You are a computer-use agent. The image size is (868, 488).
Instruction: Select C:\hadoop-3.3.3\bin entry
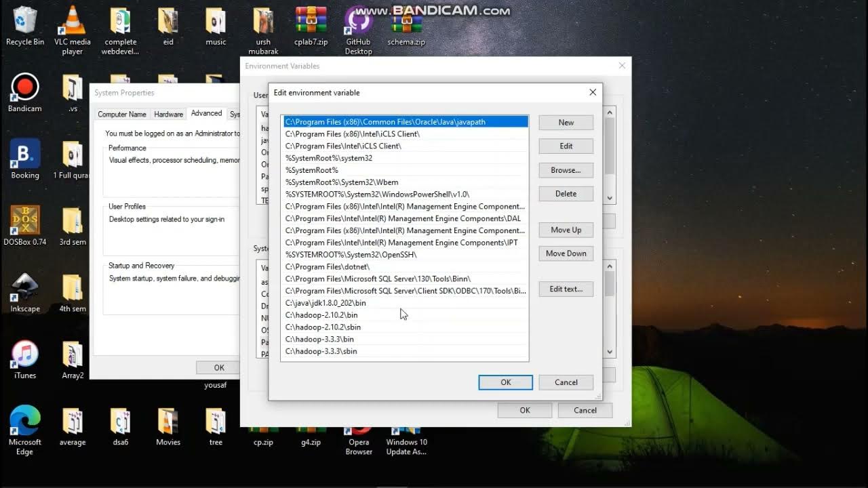[405, 339]
